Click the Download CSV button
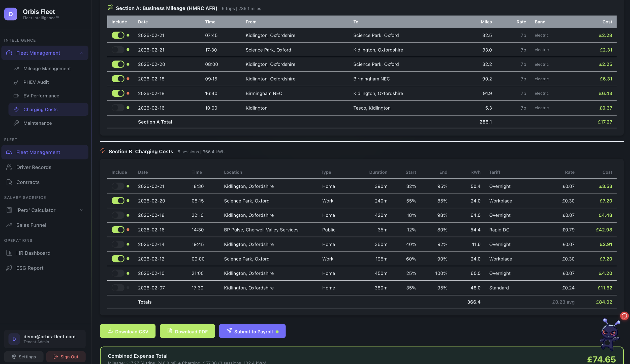Screen dimensions: 630x364 tap(128, 331)
